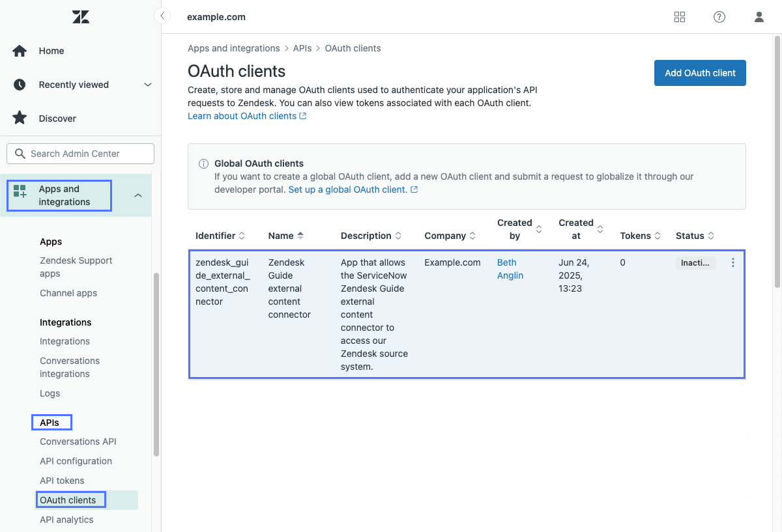The height and width of the screenshot is (532, 782).
Task: Open Beth Anglin's profile link
Action: [510, 269]
